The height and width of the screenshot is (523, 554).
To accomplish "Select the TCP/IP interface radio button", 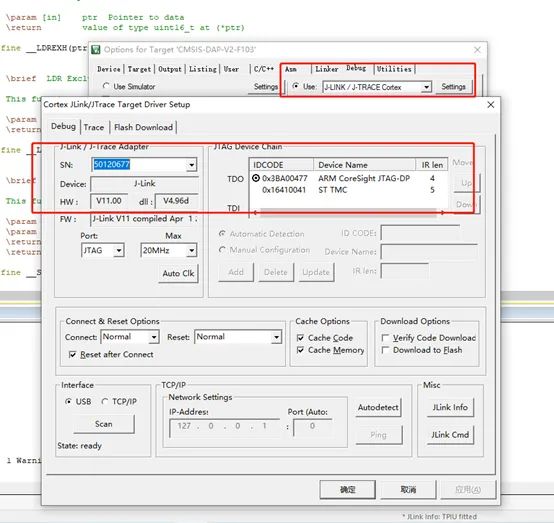I will coord(105,402).
